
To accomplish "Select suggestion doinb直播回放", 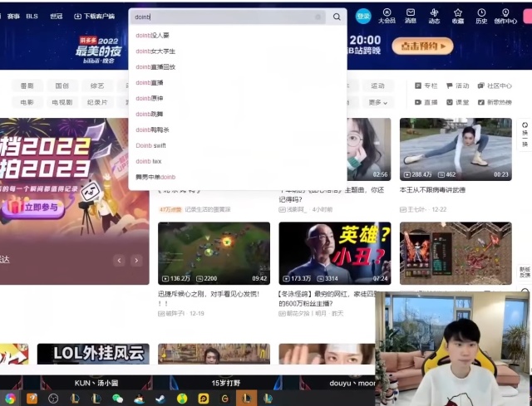I will (x=155, y=66).
